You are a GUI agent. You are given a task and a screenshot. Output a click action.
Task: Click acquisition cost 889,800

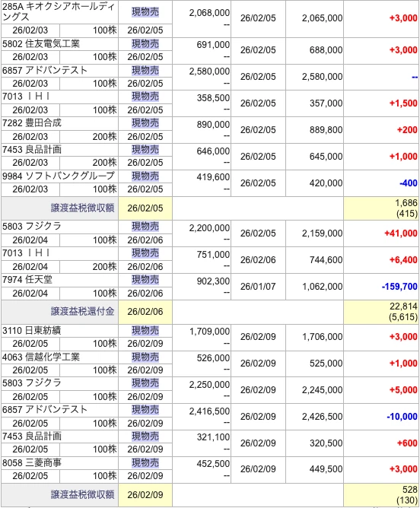click(x=326, y=130)
